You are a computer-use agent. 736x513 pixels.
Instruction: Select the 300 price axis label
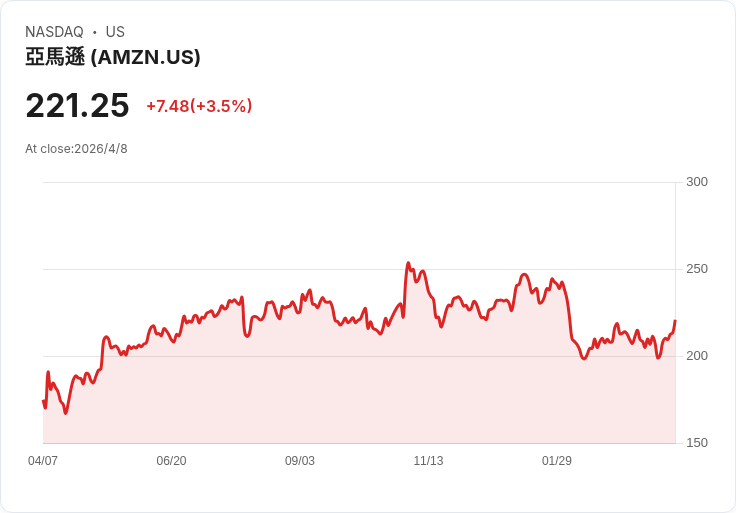696,182
